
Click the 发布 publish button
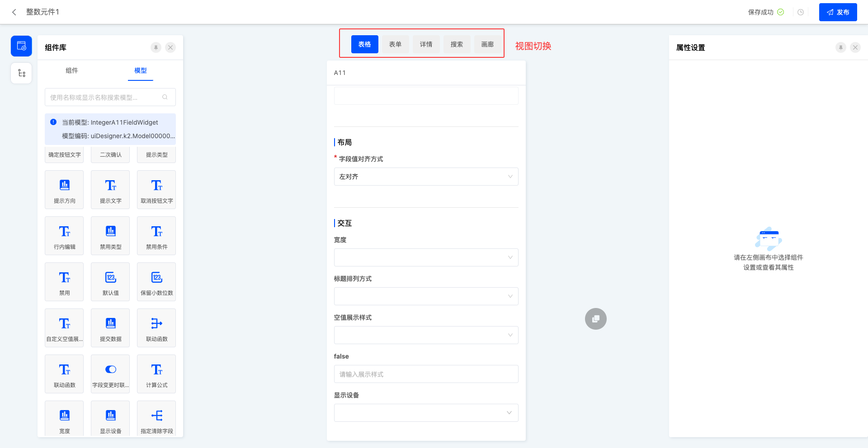point(838,12)
